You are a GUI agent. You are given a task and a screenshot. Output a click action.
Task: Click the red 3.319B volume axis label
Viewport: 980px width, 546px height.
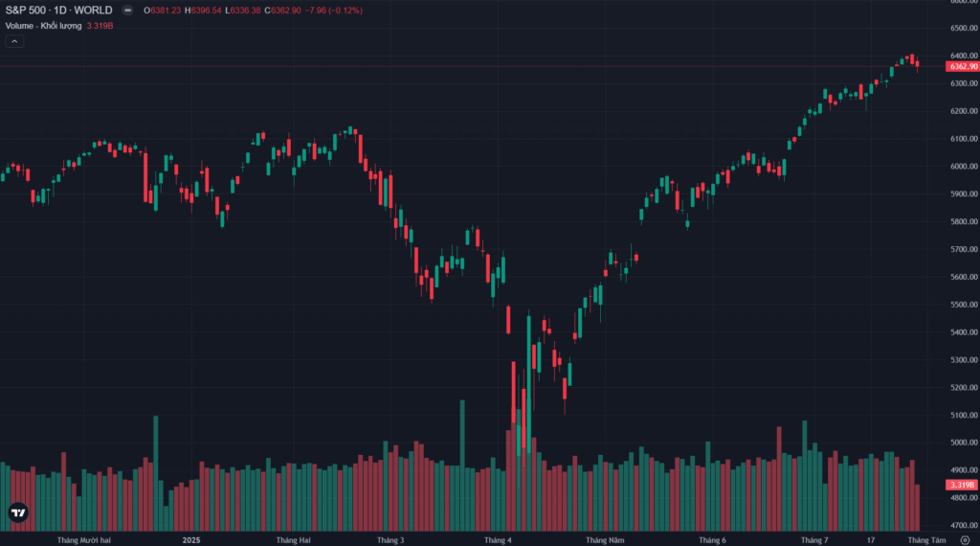coord(960,486)
